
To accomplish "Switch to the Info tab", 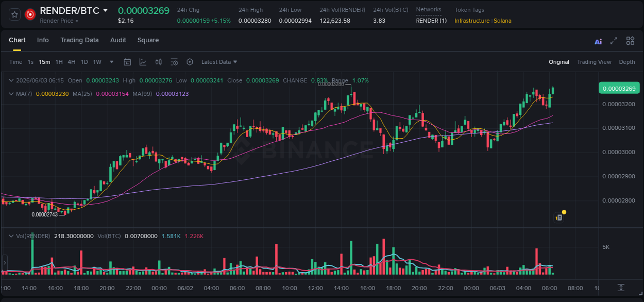I will (43, 40).
